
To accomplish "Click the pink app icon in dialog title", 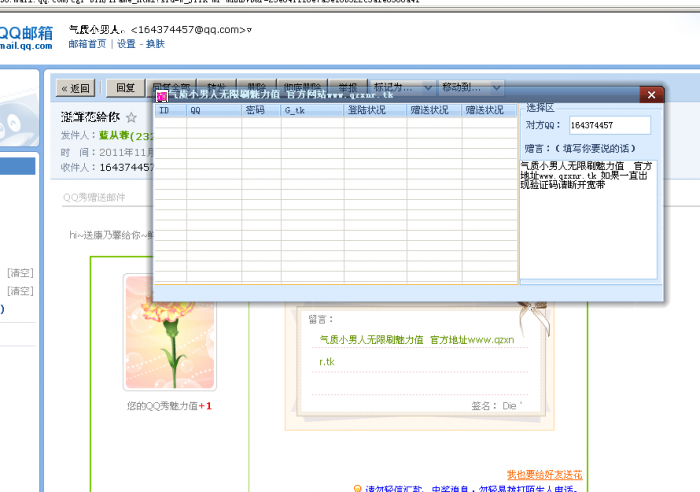I will 162,96.
